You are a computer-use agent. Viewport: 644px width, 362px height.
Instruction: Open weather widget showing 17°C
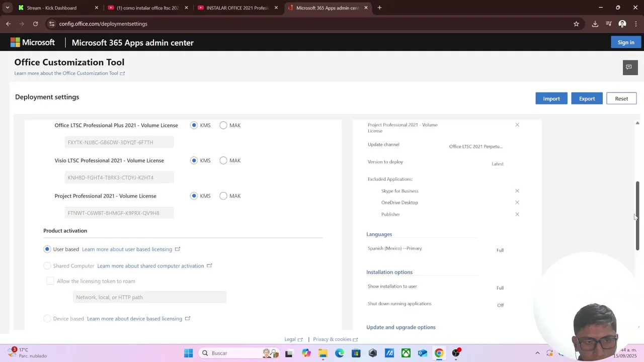pos(28,353)
